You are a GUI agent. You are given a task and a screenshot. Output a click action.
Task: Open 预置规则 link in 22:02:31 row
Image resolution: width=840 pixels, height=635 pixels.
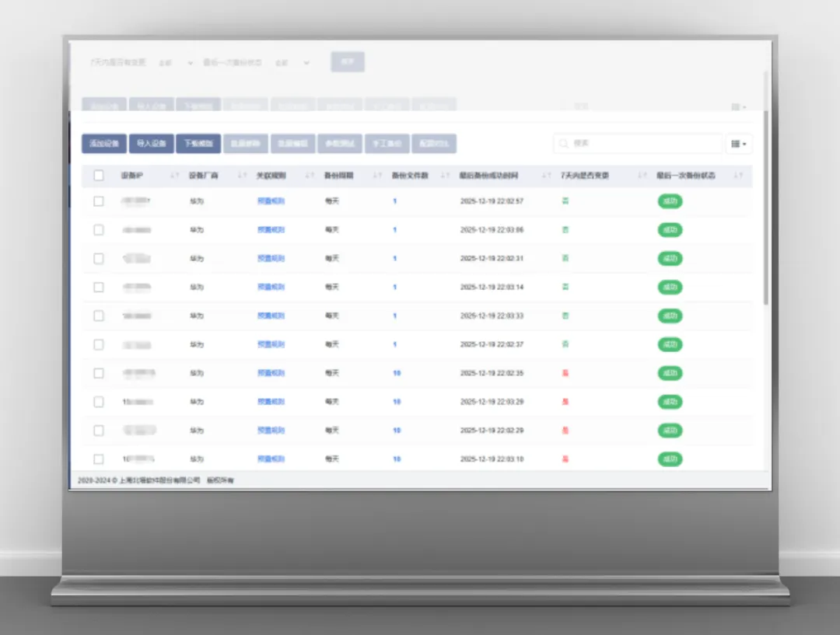271,259
